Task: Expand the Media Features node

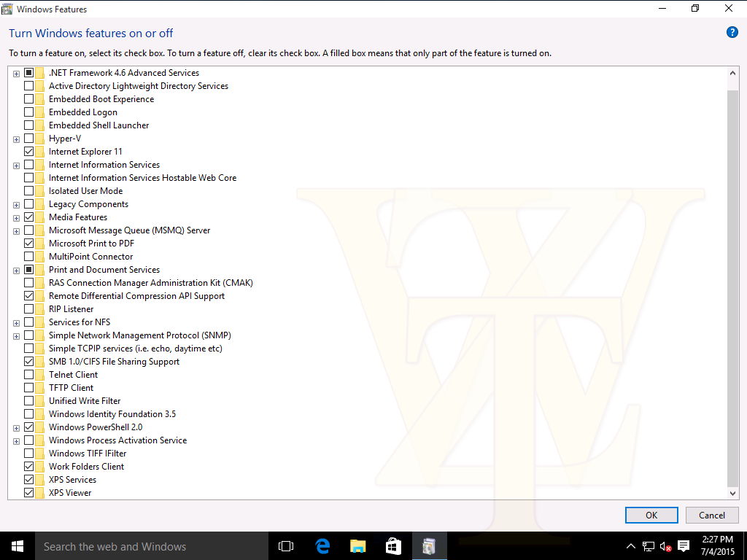Action: point(16,218)
